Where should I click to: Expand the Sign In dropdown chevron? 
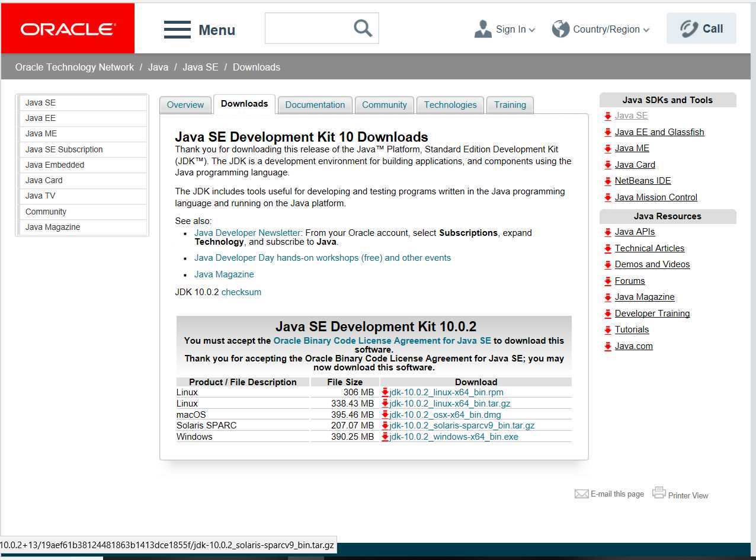coord(532,30)
